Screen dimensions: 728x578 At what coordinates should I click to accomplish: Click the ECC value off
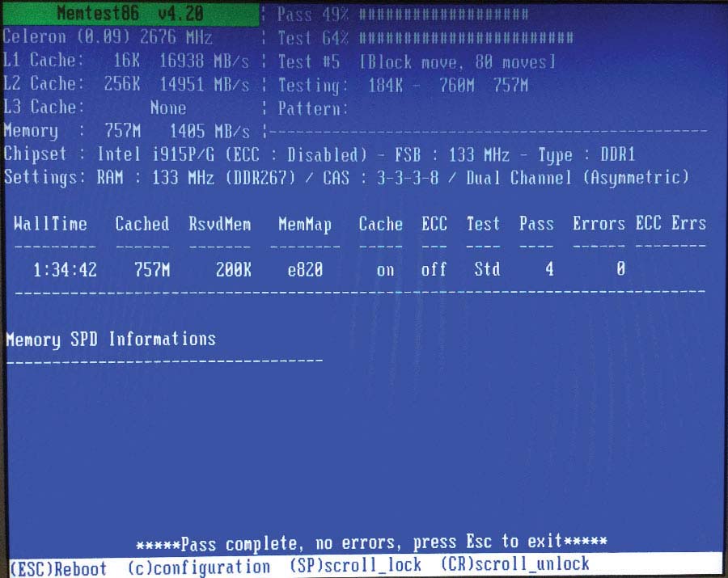tap(434, 269)
